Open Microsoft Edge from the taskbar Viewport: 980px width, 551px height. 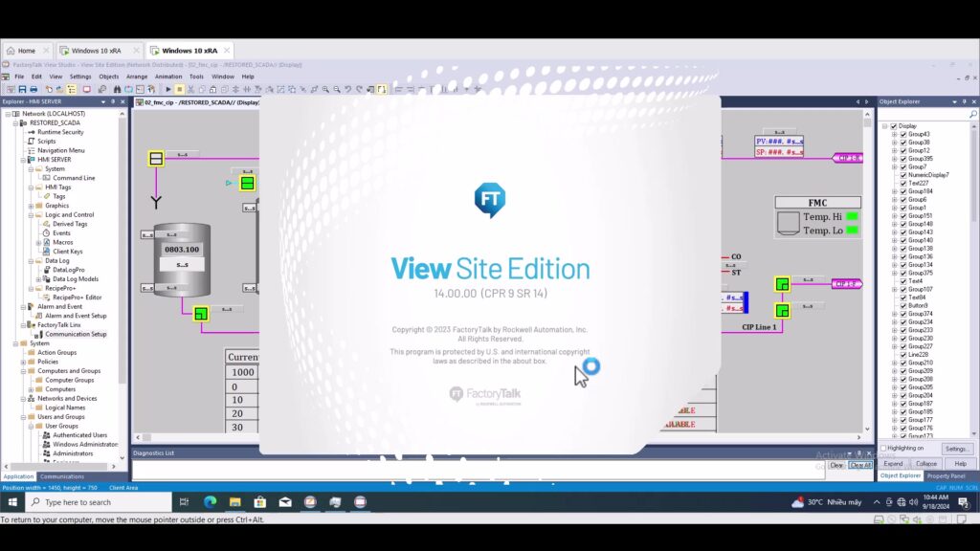click(x=210, y=502)
